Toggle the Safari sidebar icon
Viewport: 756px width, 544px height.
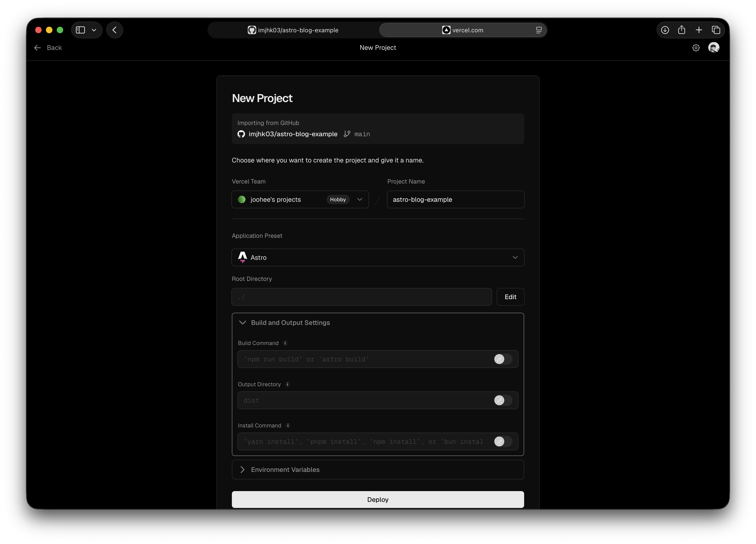point(80,30)
